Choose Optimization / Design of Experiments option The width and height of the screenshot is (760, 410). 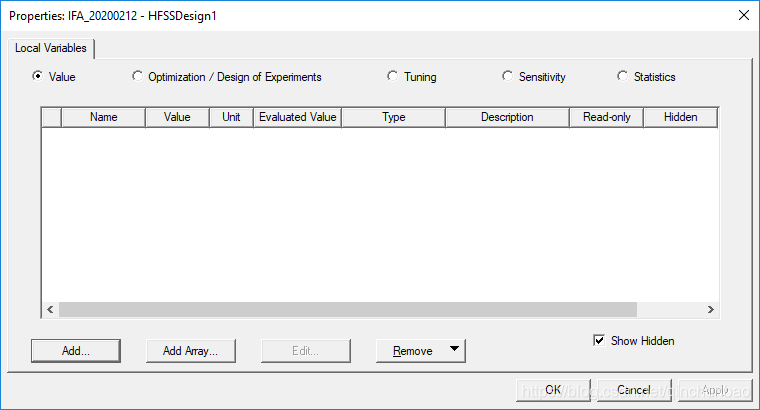[x=138, y=77]
